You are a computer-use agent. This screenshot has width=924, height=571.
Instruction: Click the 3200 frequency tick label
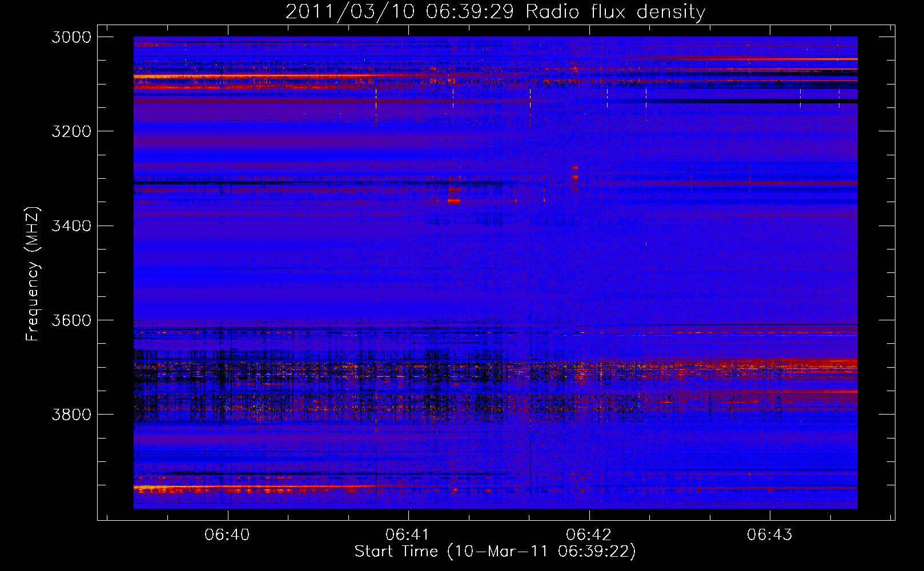pyautogui.click(x=71, y=131)
